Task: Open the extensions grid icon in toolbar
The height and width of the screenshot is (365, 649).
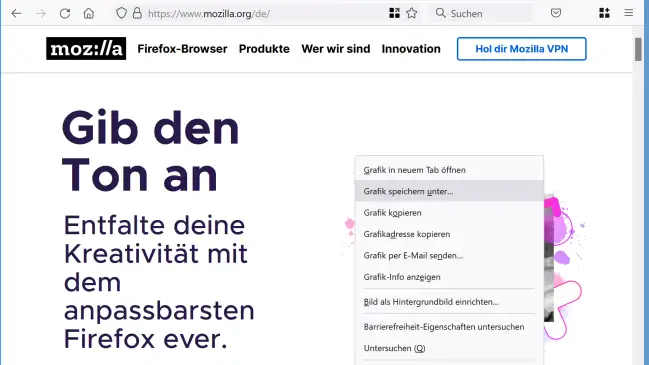Action: coord(604,13)
